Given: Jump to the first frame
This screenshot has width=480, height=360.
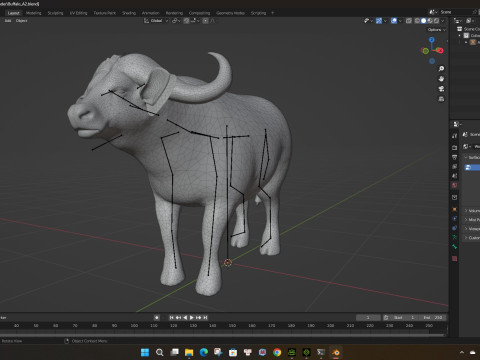Looking at the screenshot, I should pyautogui.click(x=171, y=318).
